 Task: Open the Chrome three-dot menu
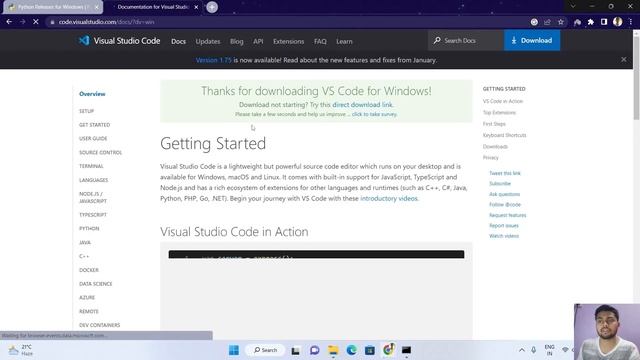(631, 22)
